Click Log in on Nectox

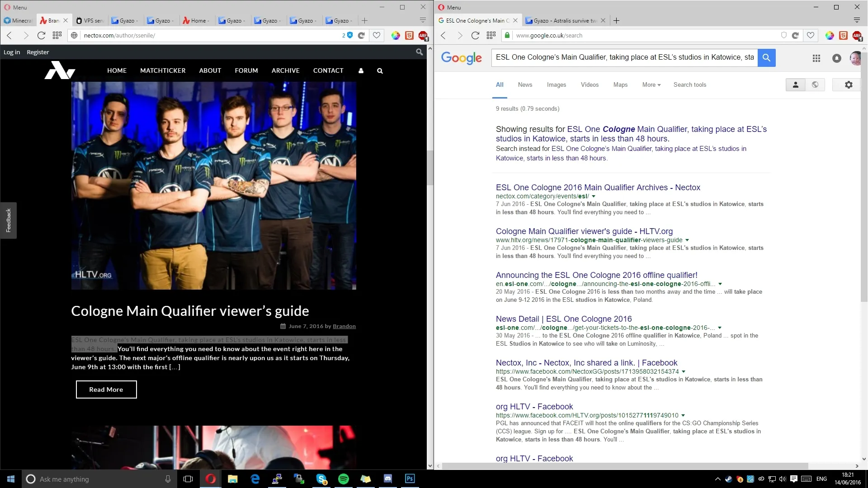pos(12,52)
